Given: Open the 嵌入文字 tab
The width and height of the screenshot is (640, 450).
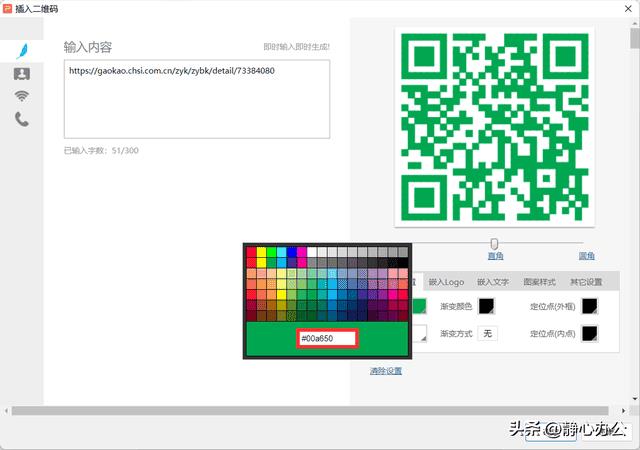Looking at the screenshot, I should coord(493,282).
